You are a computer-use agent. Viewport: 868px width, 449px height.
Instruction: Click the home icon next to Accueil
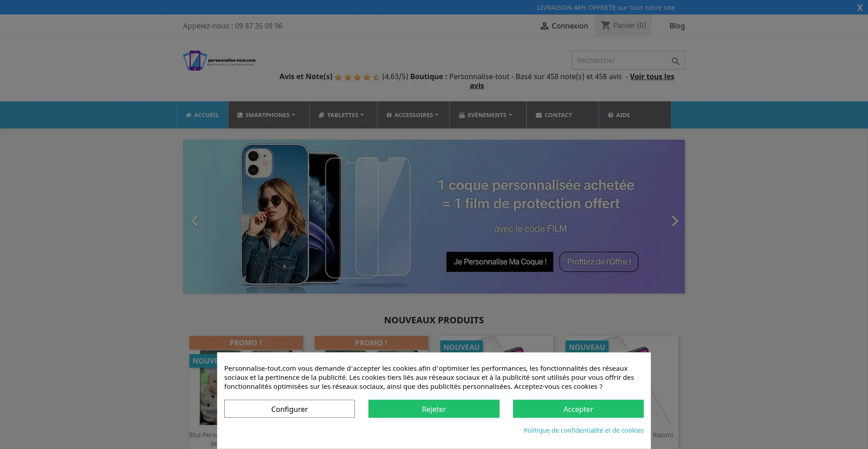(189, 115)
